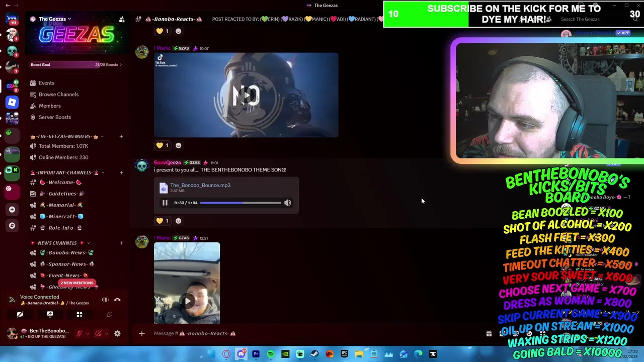
Task: Add yellow heart reaction under astronaut video
Action: pyautogui.click(x=163, y=145)
